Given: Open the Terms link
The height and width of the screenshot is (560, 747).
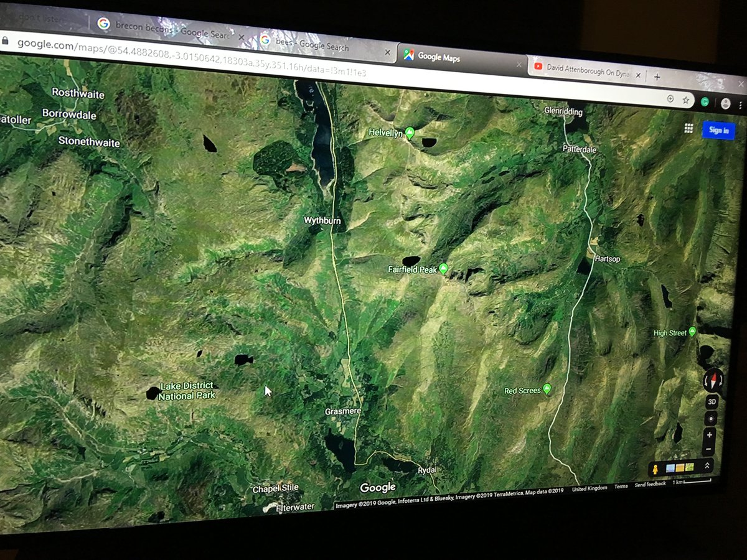Looking at the screenshot, I should [x=621, y=487].
